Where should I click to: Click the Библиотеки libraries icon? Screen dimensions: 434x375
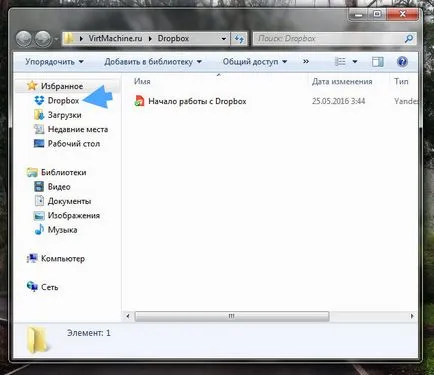click(x=32, y=172)
